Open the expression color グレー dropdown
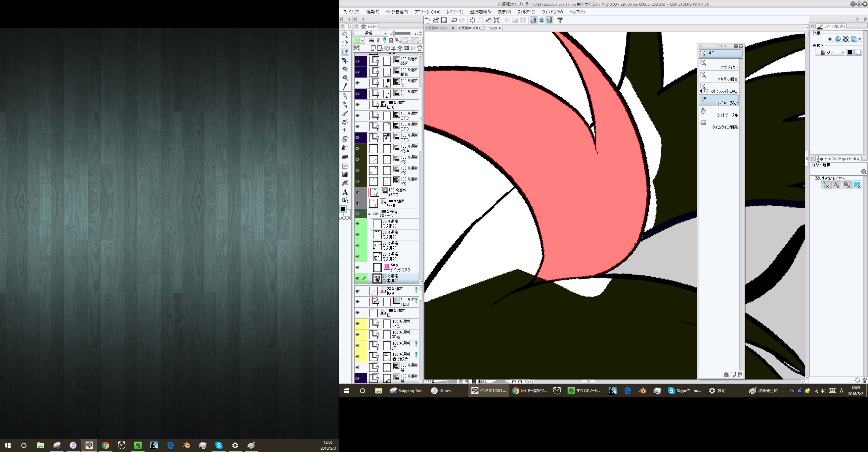This screenshot has height=452, width=868. tap(831, 52)
